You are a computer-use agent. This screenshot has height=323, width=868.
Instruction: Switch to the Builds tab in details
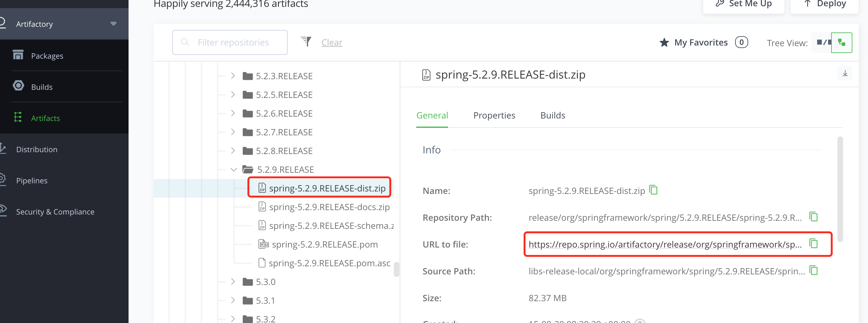coord(553,116)
